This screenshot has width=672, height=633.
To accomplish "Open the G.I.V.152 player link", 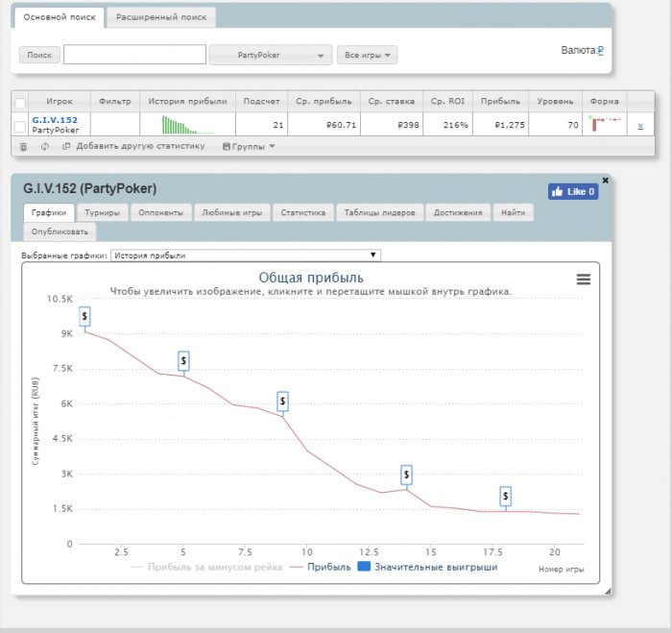I will [x=55, y=120].
